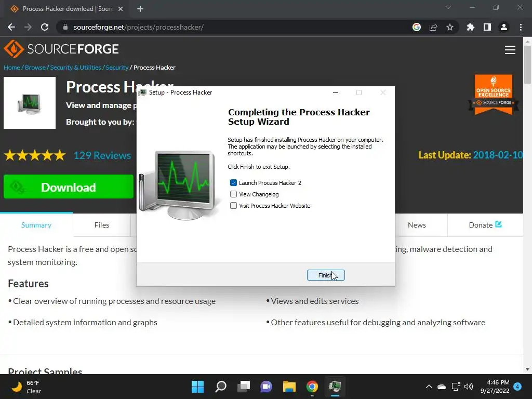Open the notification count badge
532x399 pixels.
coord(517,387)
